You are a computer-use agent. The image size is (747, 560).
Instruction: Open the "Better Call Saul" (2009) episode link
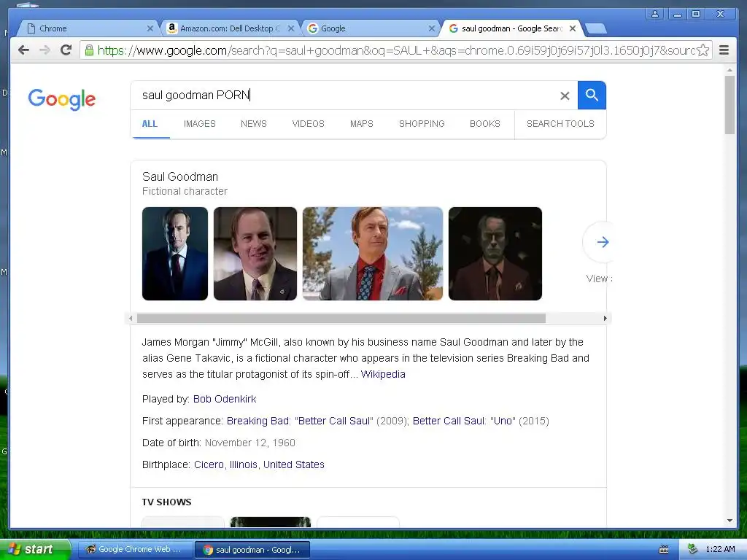[x=334, y=421]
